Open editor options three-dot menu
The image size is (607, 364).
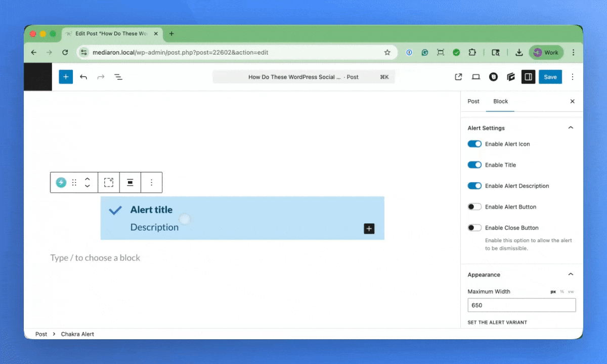click(x=573, y=77)
